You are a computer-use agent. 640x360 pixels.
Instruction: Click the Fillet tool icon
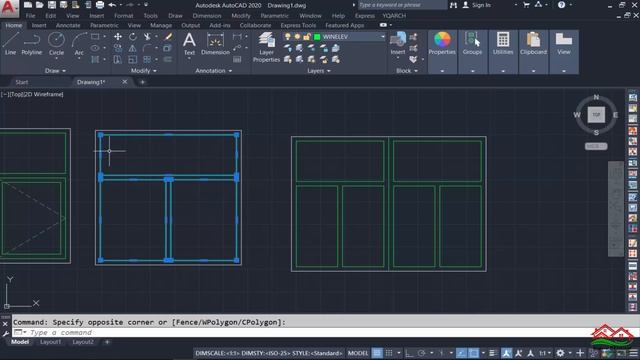point(147,48)
